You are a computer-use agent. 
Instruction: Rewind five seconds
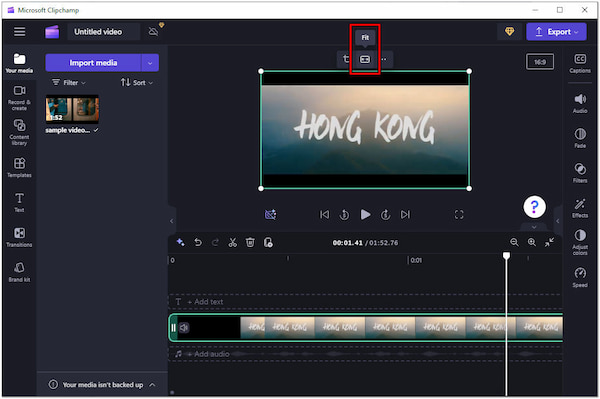pyautogui.click(x=344, y=215)
